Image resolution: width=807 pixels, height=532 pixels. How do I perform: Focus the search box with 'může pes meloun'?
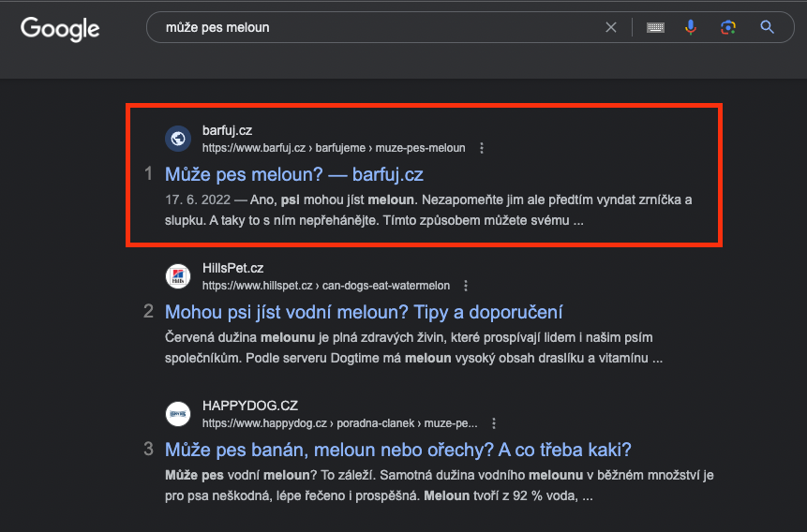381,27
